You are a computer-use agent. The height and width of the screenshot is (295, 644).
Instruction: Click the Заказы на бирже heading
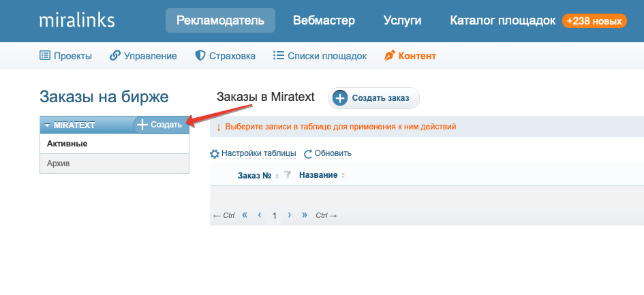click(x=104, y=97)
